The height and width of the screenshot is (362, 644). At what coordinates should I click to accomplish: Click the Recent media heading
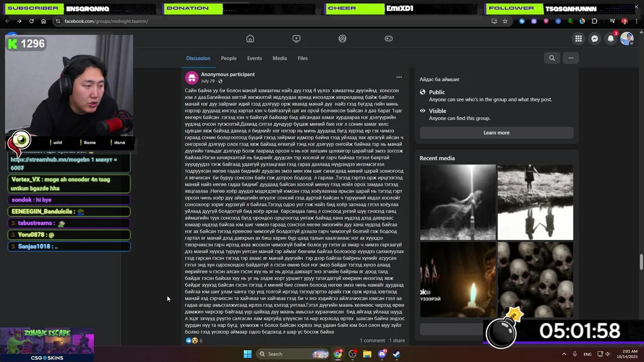coord(437,158)
